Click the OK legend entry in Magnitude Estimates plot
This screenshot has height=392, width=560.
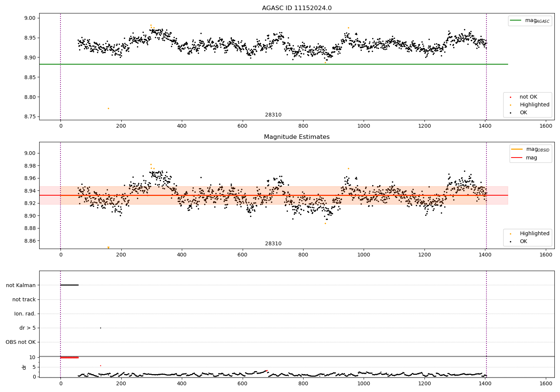[x=519, y=241]
